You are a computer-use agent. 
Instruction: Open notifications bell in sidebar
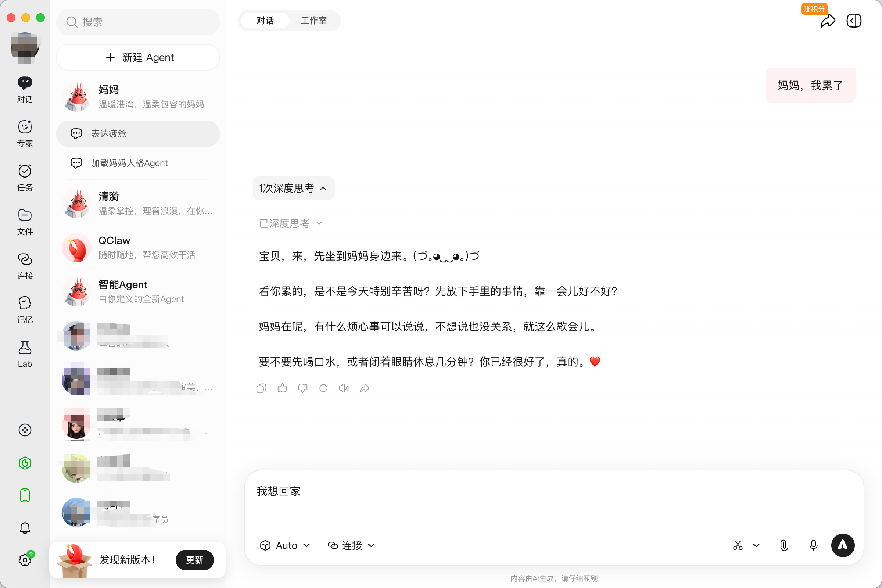(25, 528)
